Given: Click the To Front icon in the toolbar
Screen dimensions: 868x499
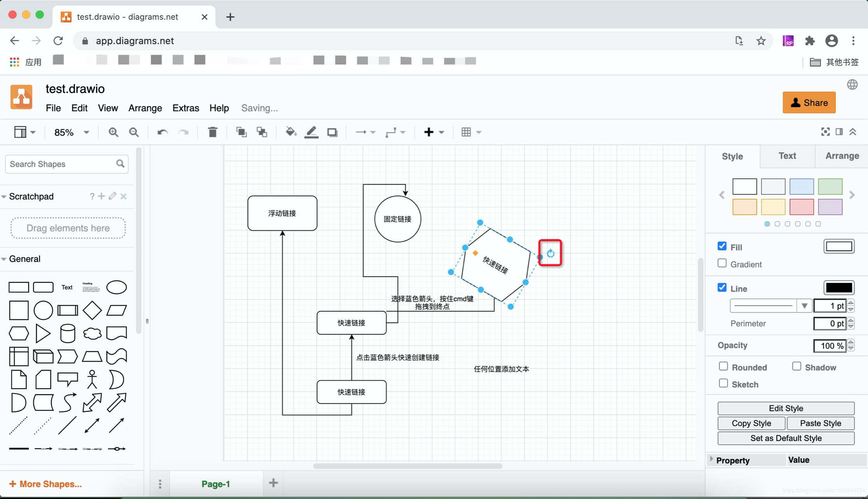Looking at the screenshot, I should [241, 132].
